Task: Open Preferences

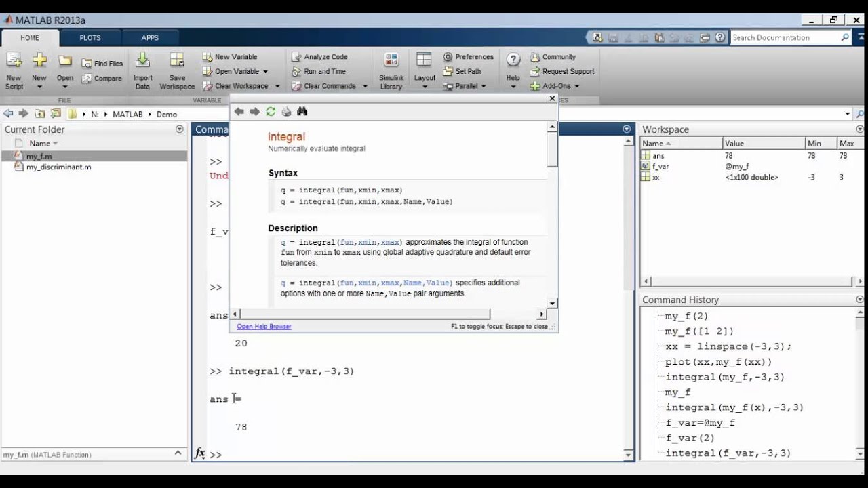Action: [x=469, y=57]
